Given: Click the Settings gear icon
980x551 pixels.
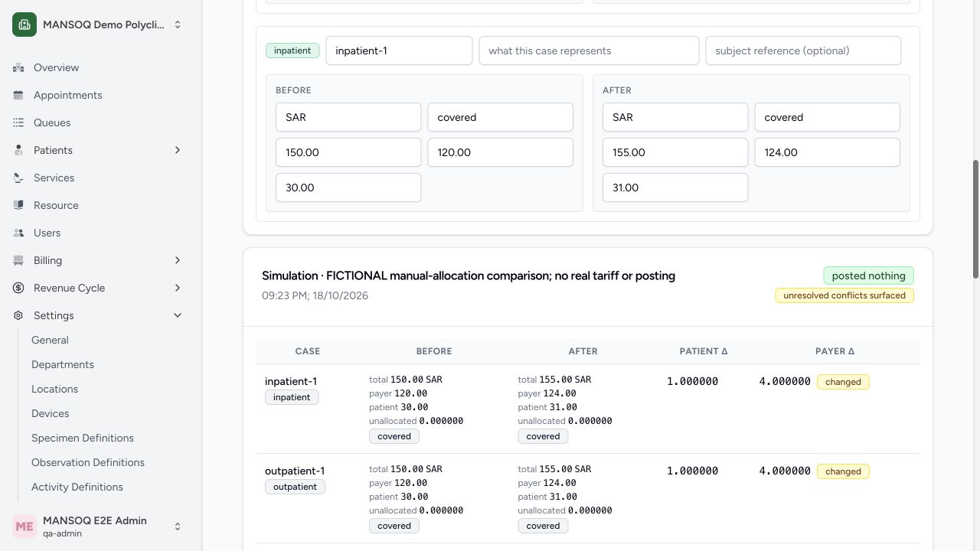Looking at the screenshot, I should [18, 315].
